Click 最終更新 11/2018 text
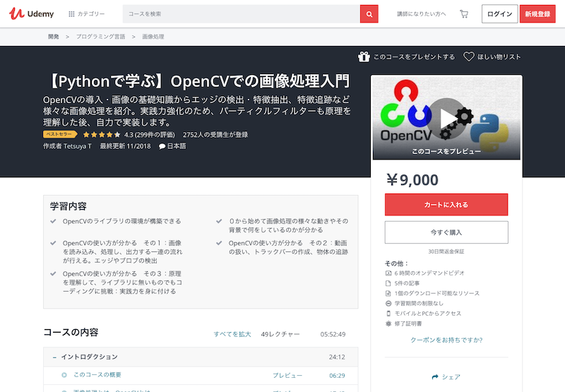Viewport: 565px width, 392px height. [x=125, y=146]
